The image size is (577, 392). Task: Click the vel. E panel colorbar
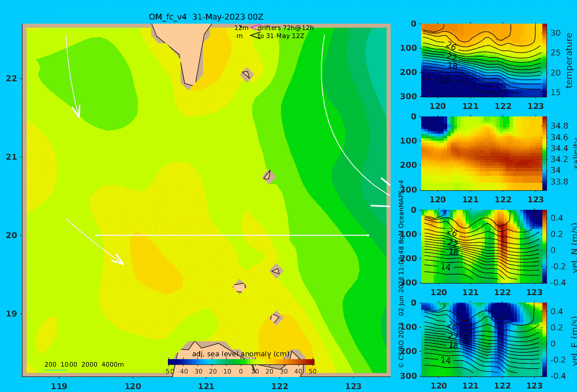545,340
